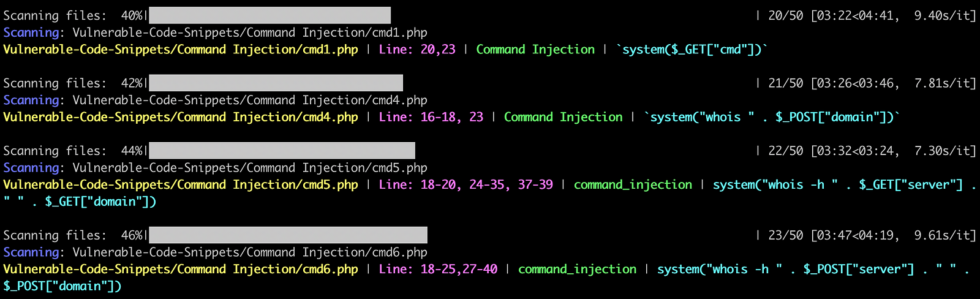Click the whois $_POST["domain"] code snippet for cmd4

pyautogui.click(x=772, y=117)
